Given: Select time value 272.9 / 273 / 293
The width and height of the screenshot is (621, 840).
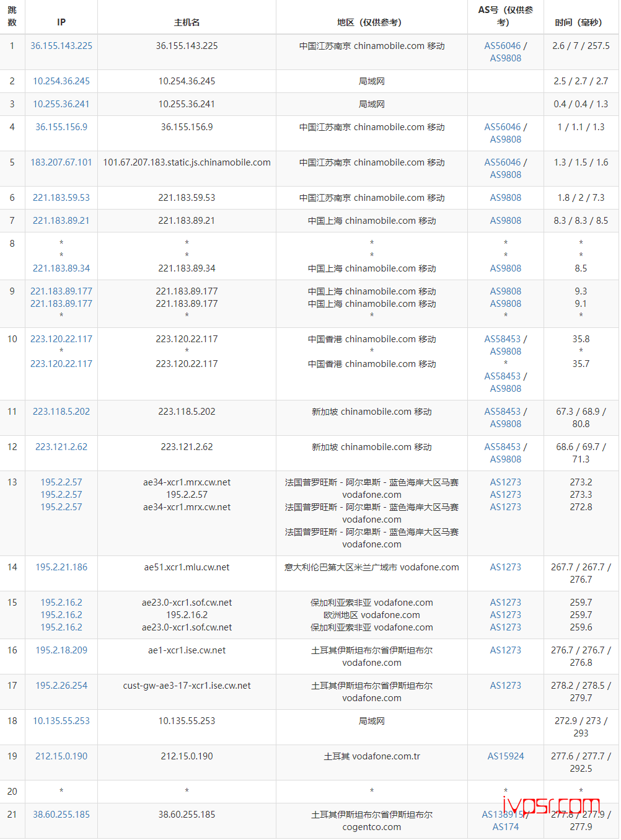Looking at the screenshot, I should click(x=581, y=727).
